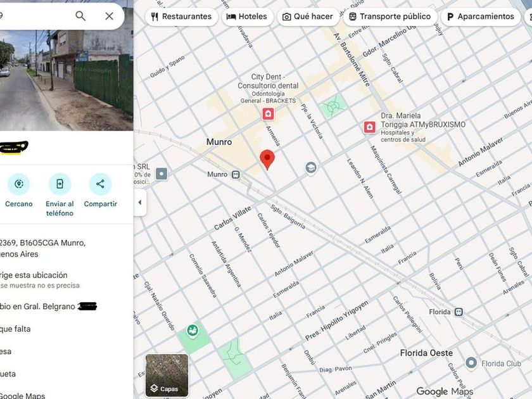Image resolution: width=532 pixels, height=399 pixels.
Task: Click the Gdor. Marcelino Ugarte street label
Action: [389, 41]
